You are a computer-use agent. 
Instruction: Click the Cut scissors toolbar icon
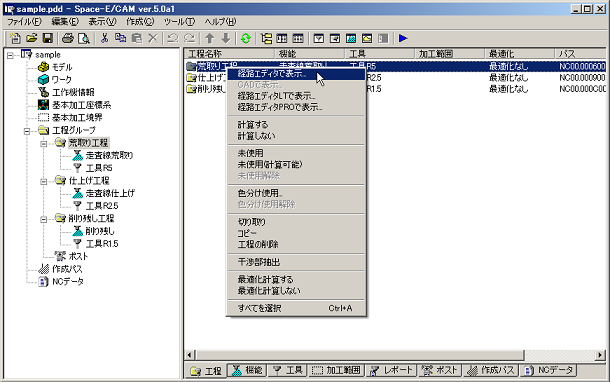(x=104, y=38)
